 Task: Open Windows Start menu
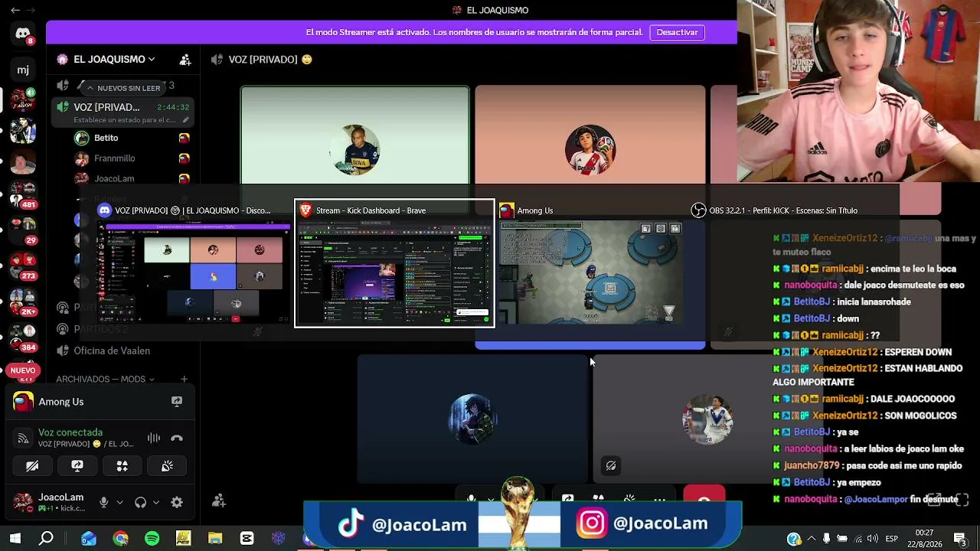click(x=15, y=539)
